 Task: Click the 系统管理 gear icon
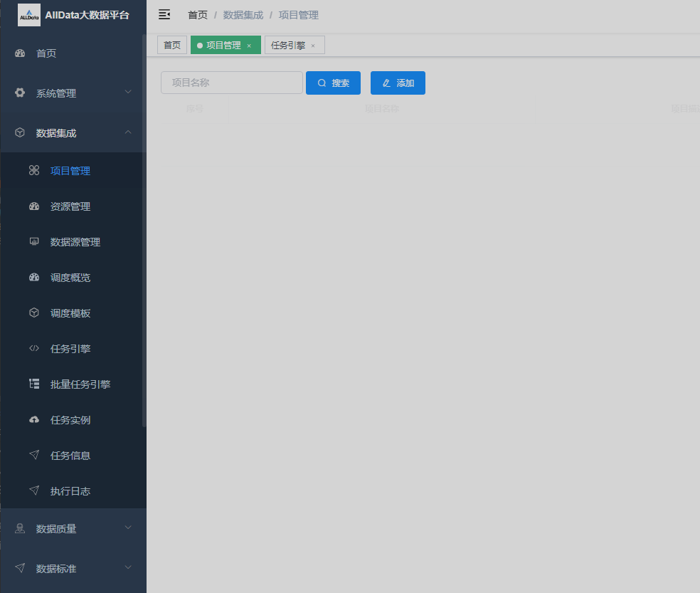(20, 93)
